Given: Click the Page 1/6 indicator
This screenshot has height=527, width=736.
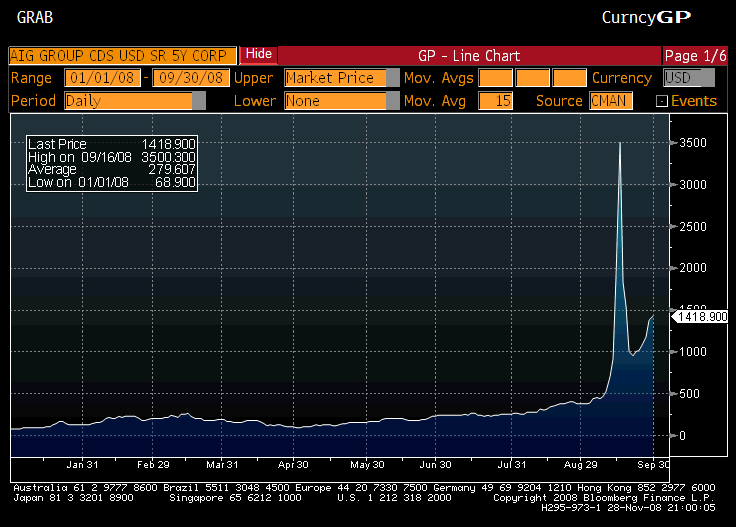Looking at the screenshot, I should (694, 55).
